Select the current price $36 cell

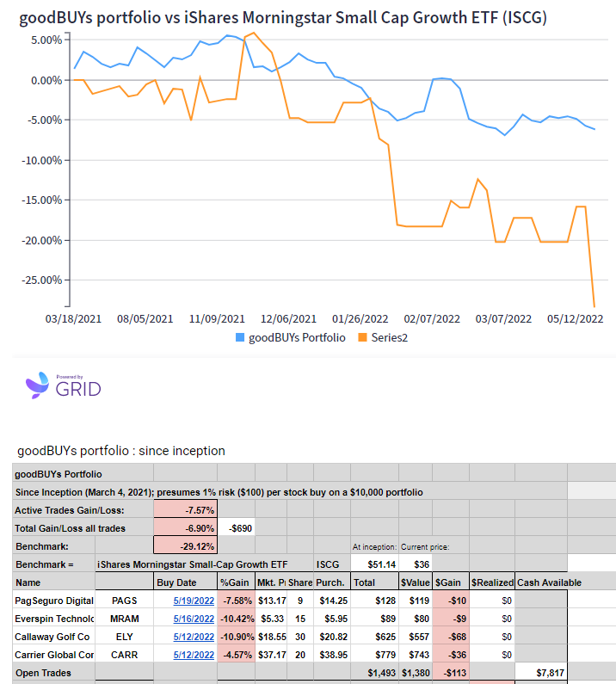tap(416, 564)
